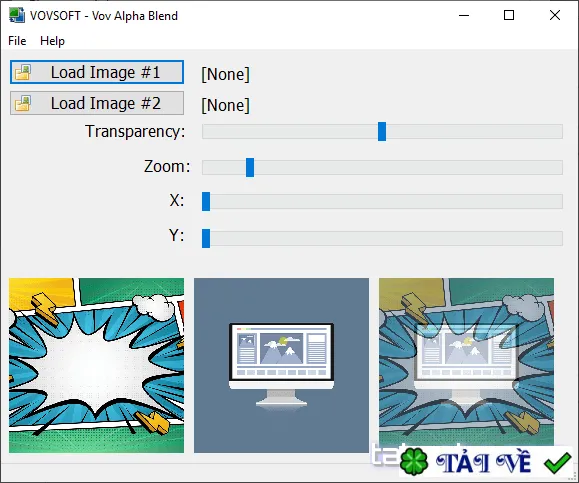Screen dimensions: 579x483
Task: Click the Transparency slider handle
Action: point(382,131)
